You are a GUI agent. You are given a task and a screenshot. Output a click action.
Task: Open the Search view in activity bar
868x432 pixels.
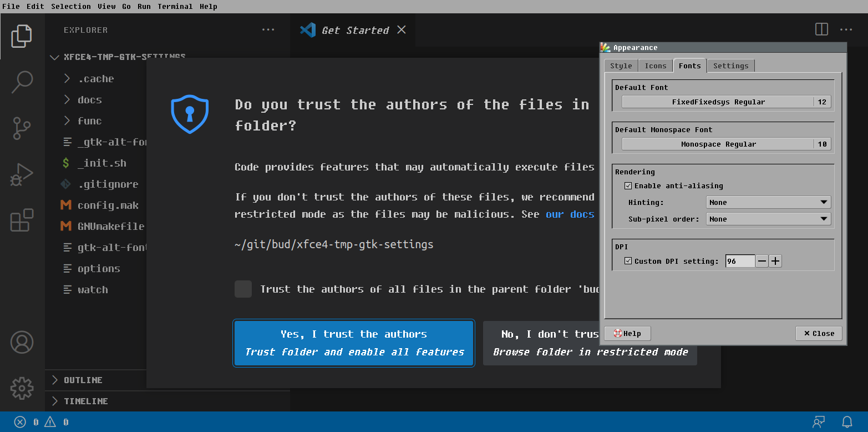point(22,82)
